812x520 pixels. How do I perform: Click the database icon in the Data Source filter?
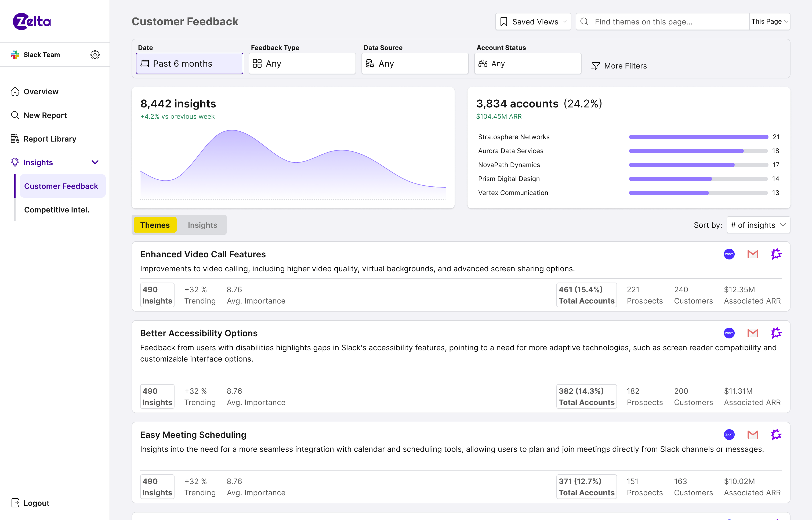pos(370,63)
